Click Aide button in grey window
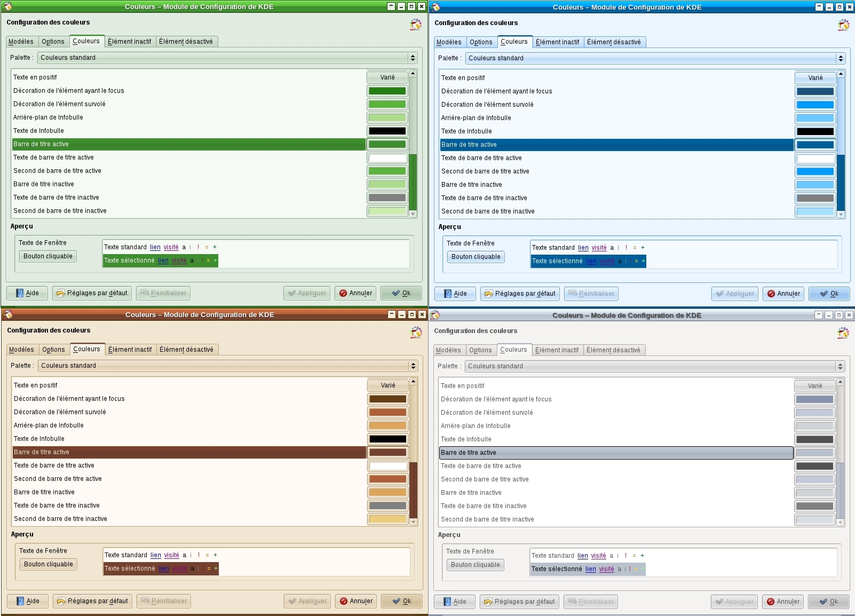This screenshot has height=616, width=855. pos(454,602)
